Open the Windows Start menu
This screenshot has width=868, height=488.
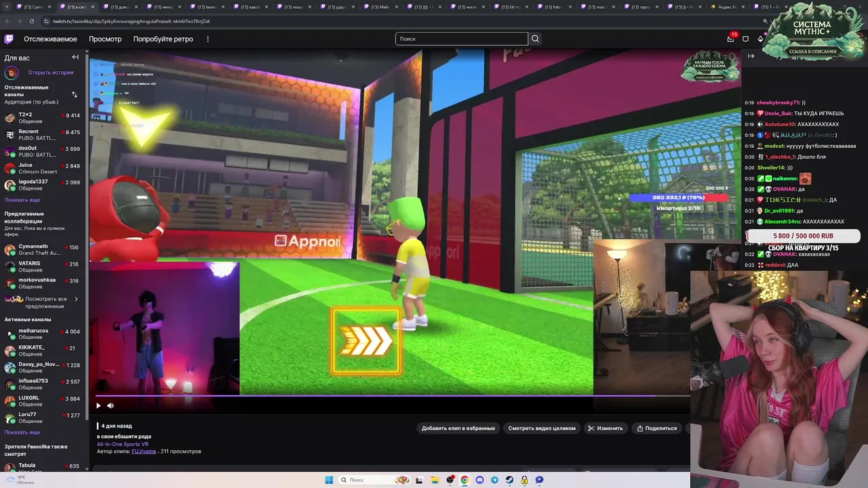329,480
